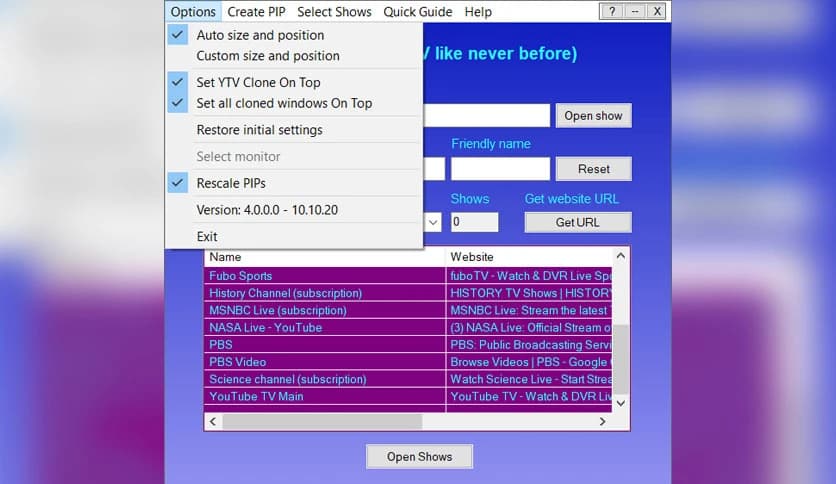Click the vertical scrollbar thumb
Screen dimensions: 836x484
pos(621,359)
